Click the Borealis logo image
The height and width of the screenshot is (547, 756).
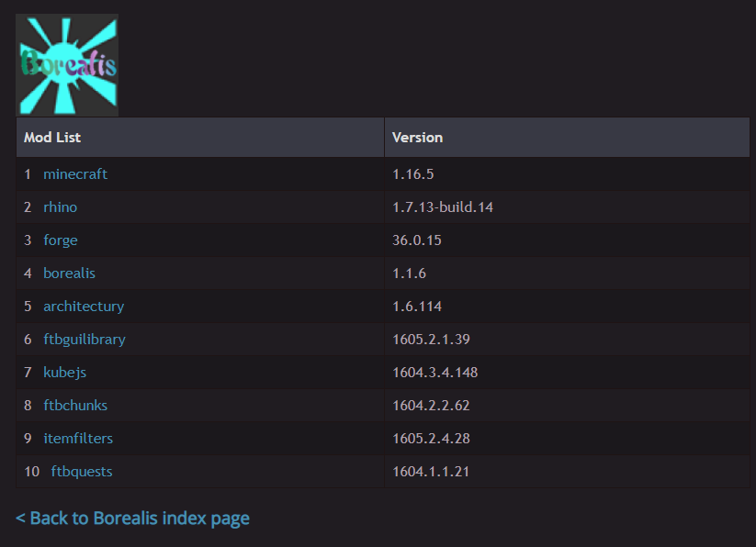click(67, 65)
